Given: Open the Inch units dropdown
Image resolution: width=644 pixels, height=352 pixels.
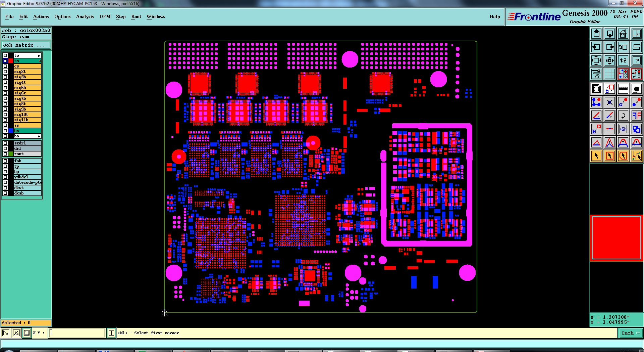Looking at the screenshot, I should [630, 333].
